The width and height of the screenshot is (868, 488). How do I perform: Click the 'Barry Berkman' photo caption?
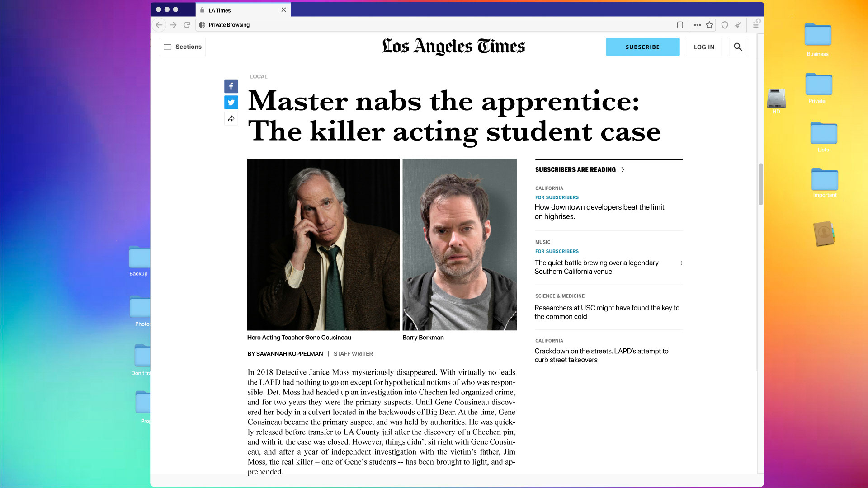tap(423, 338)
